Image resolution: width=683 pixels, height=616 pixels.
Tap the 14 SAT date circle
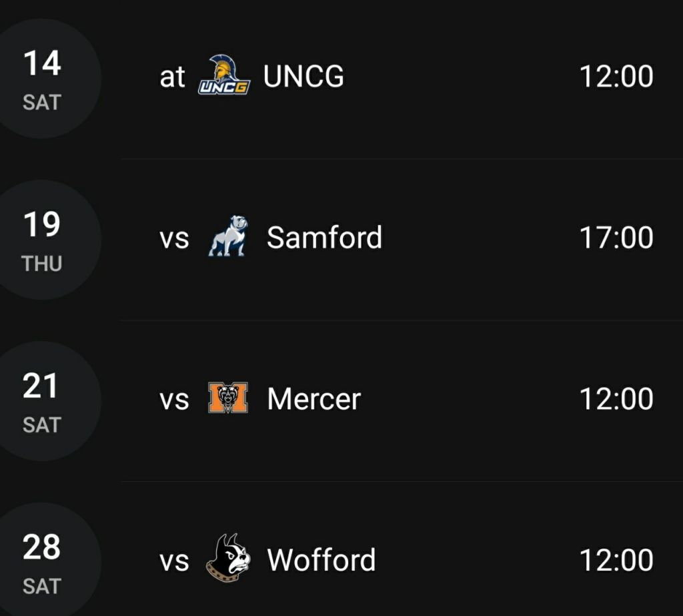click(x=43, y=79)
